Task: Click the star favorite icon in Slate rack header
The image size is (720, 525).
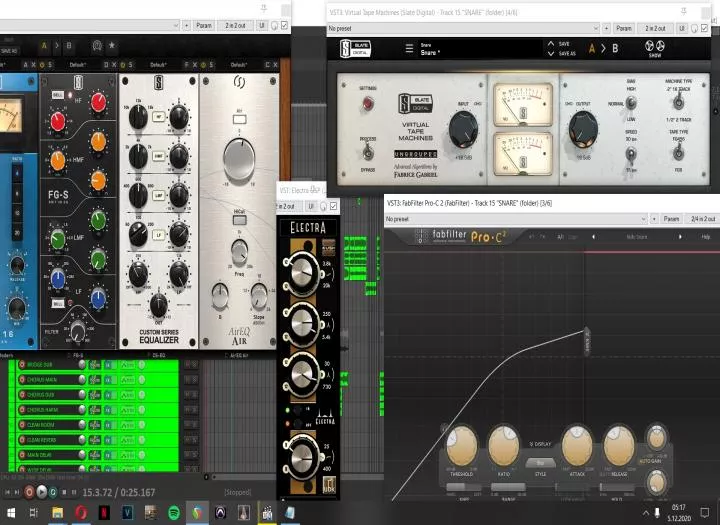Action: tap(112, 45)
